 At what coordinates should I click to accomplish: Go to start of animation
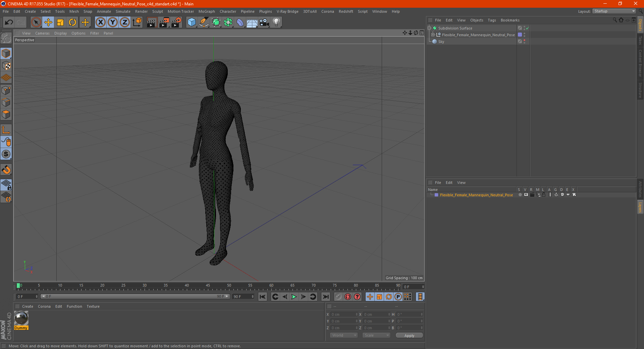click(263, 297)
